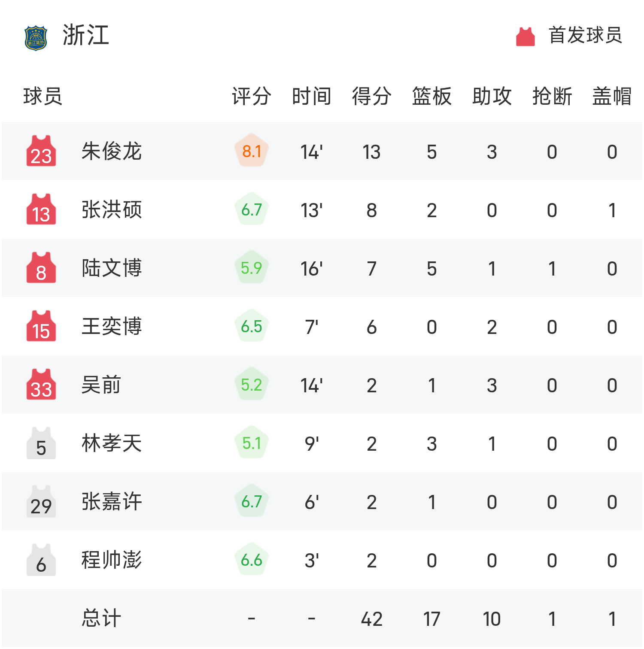Click the 5.9 rating badge
644x649 pixels.
[x=252, y=268]
